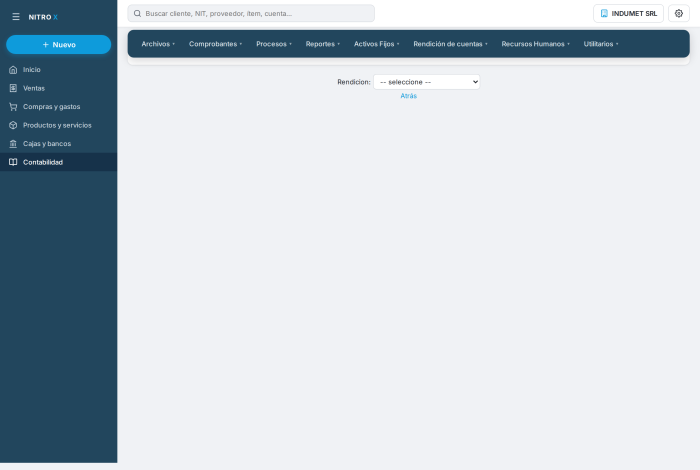Focus the Buscar cliente search field
Image resolution: width=700 pixels, height=470 pixels.
(x=251, y=13)
